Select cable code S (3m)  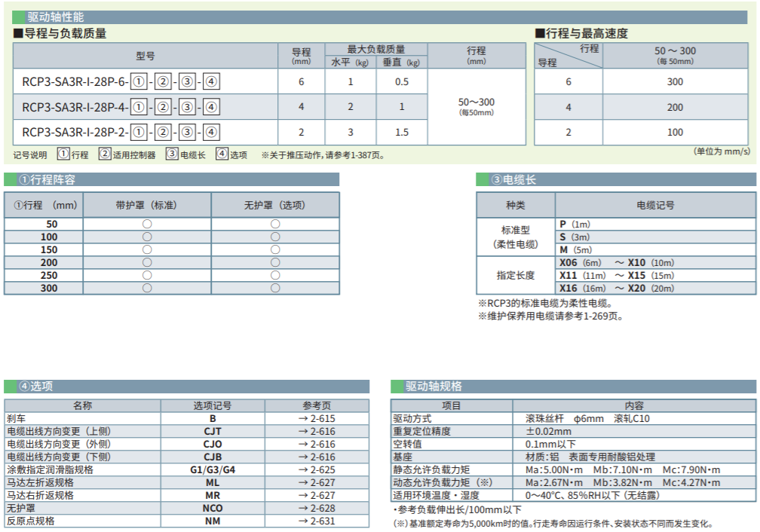tap(575, 237)
